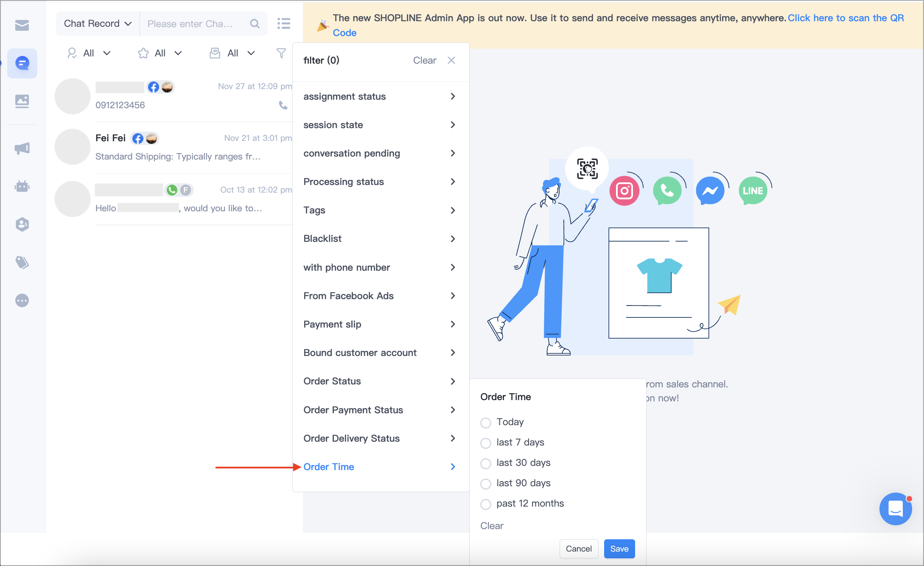924x566 pixels.
Task: Open the inbox mail icon in sidebar
Action: pos(22,25)
